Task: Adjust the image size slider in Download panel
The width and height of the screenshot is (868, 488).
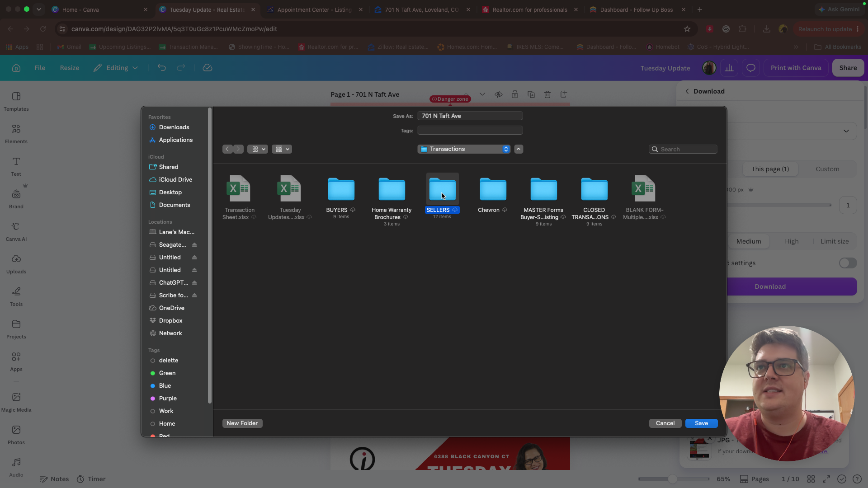Action: click(779, 205)
